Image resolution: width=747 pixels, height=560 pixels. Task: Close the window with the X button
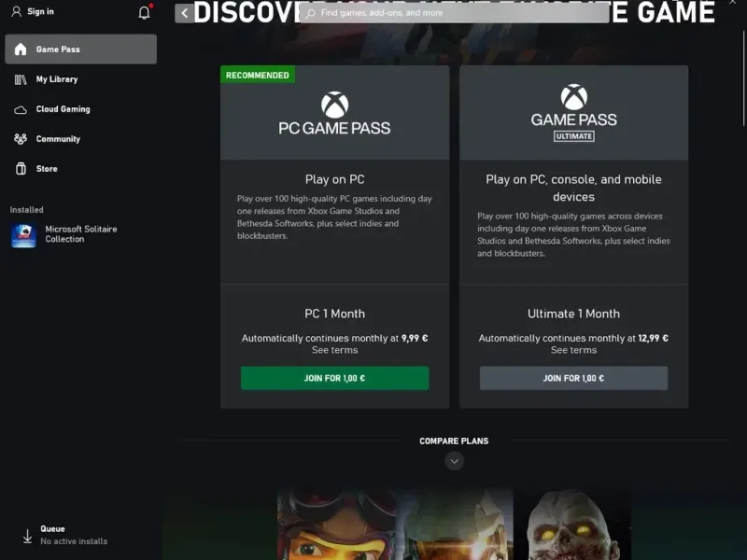pyautogui.click(x=732, y=3)
